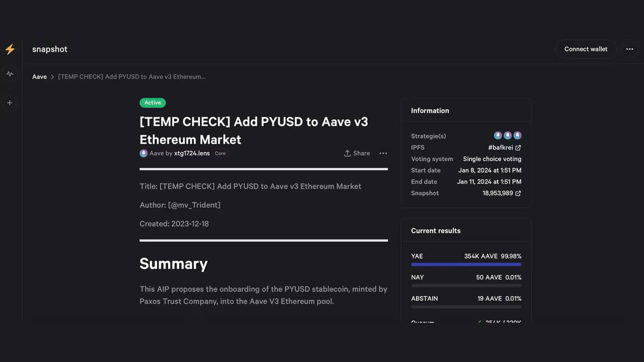This screenshot has width=644, height=362.
Task: Click the Snapshot lightning bolt logo
Action: [x=10, y=49]
